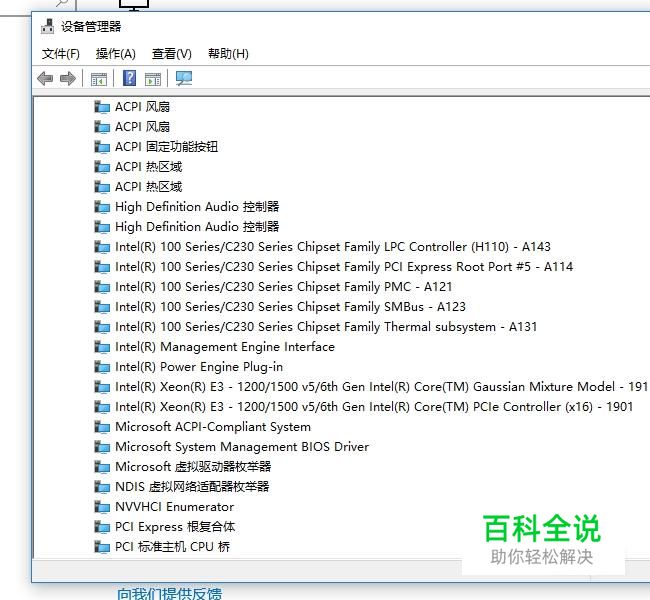Select the Thermal subsystem - A131 entry
The height and width of the screenshot is (600, 650).
(x=326, y=327)
